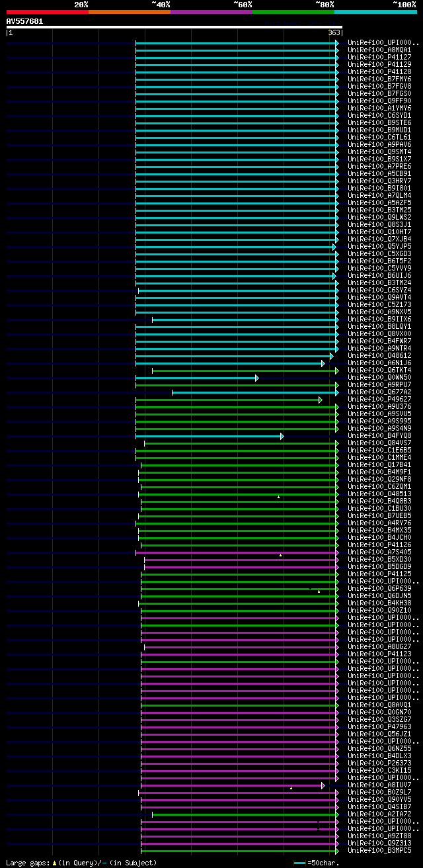
Task: Click the cyan alignment bar for A6N1J6
Action: (x=230, y=363)
